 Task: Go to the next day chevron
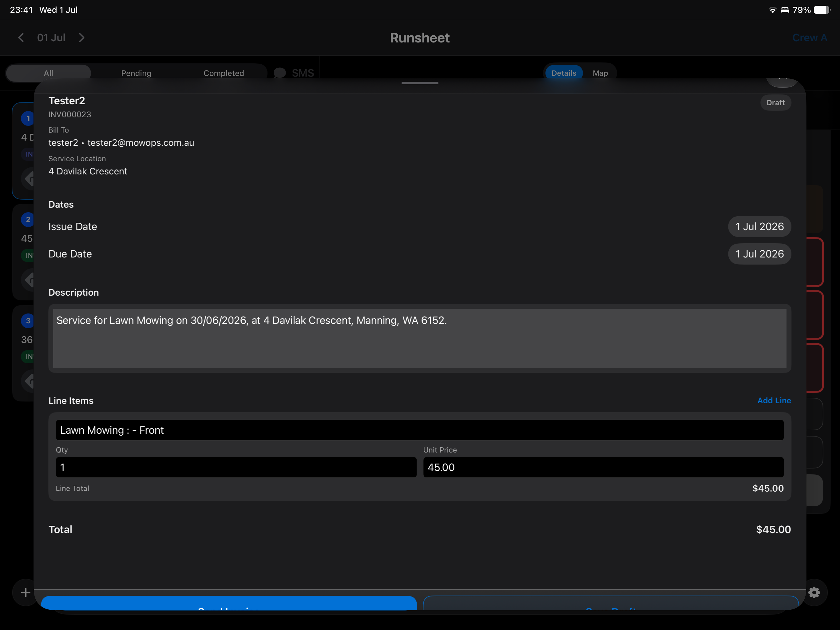81,38
